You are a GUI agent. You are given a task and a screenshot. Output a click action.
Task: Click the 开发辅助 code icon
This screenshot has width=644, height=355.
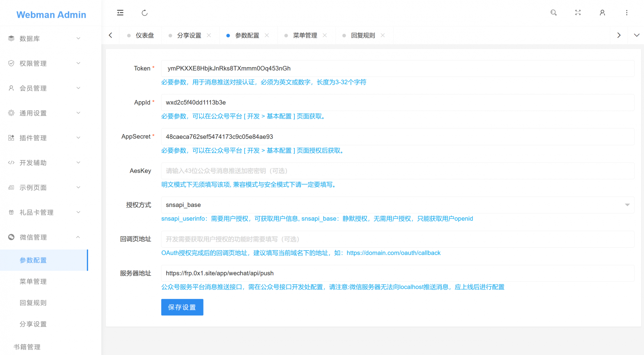coord(11,163)
